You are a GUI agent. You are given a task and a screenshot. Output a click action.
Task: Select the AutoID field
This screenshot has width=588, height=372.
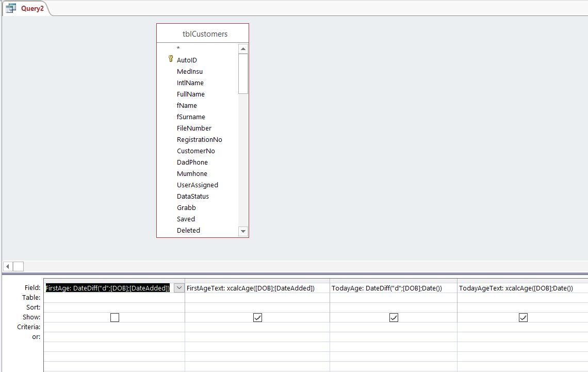pyautogui.click(x=187, y=60)
